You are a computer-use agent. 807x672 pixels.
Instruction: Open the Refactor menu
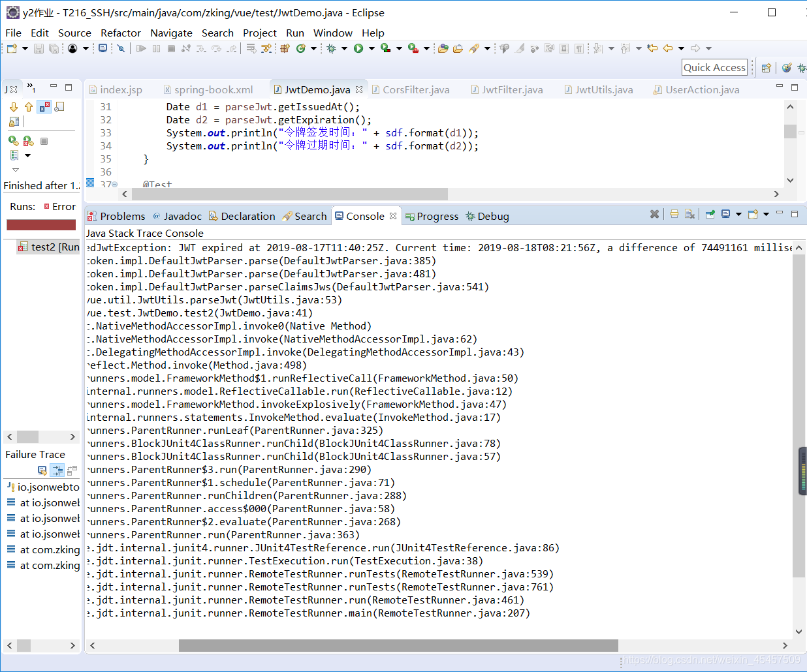point(120,33)
